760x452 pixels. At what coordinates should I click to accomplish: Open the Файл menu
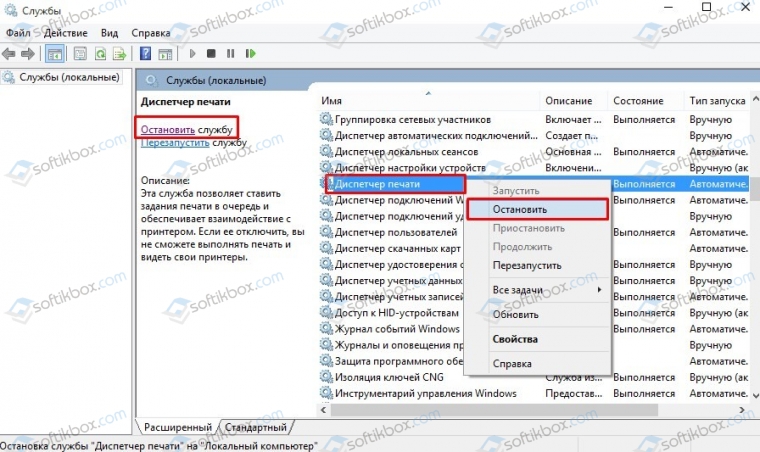[x=18, y=33]
